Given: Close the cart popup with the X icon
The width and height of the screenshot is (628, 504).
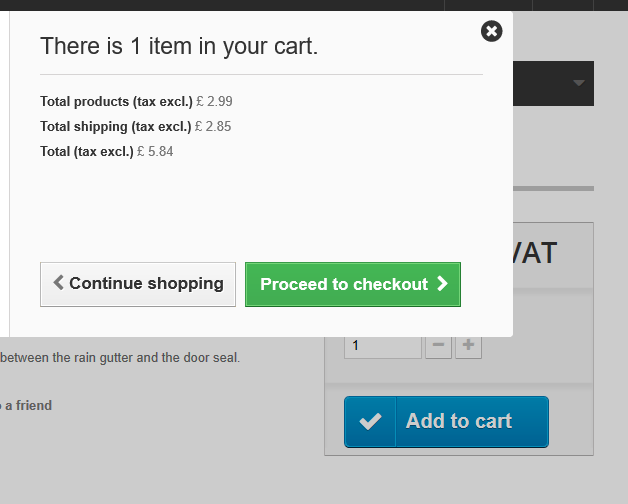Looking at the screenshot, I should click(x=491, y=31).
